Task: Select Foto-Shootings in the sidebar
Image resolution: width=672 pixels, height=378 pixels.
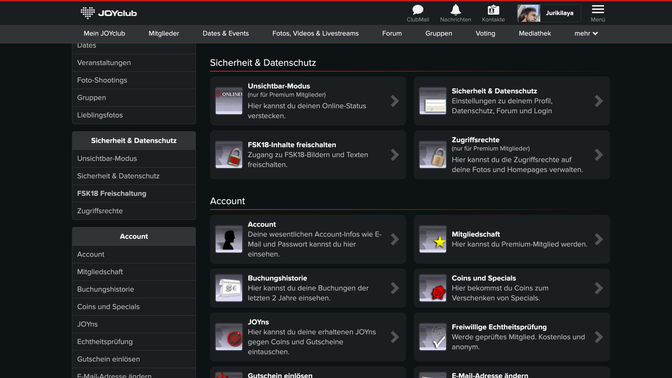Action: [x=134, y=80]
